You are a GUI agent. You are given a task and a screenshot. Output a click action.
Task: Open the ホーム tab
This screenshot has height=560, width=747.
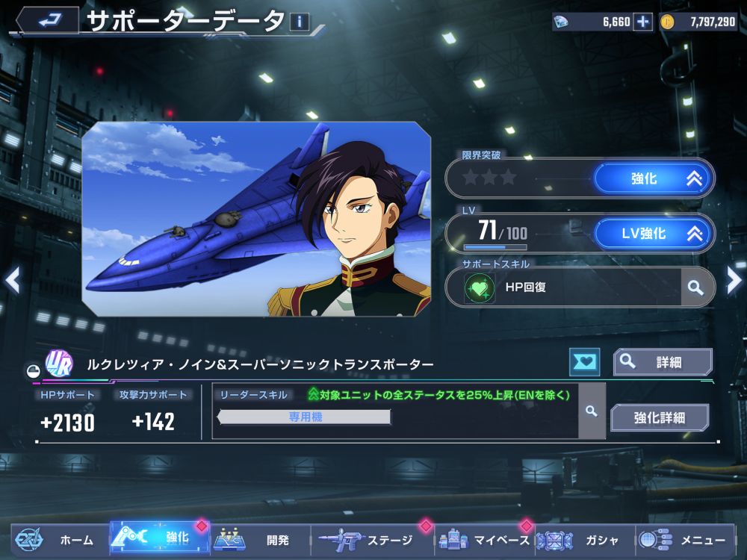61,540
